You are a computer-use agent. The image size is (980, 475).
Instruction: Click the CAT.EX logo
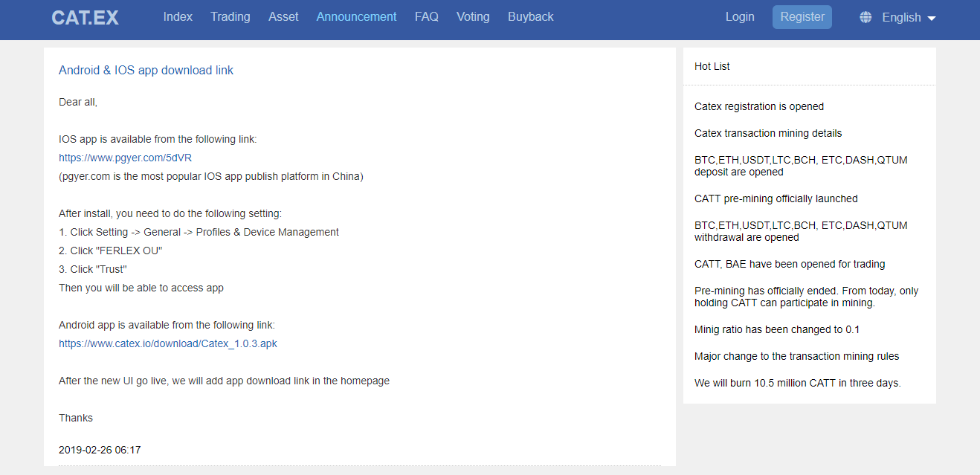[85, 18]
